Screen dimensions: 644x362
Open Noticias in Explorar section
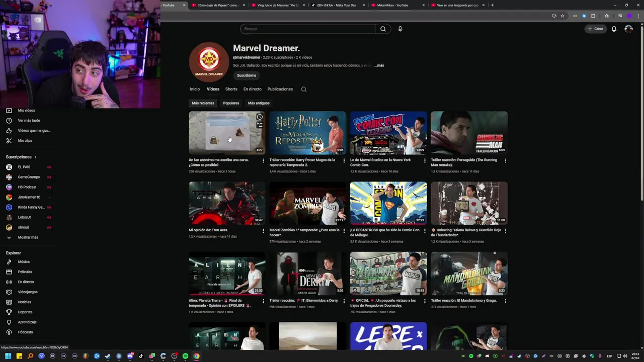pos(24,302)
